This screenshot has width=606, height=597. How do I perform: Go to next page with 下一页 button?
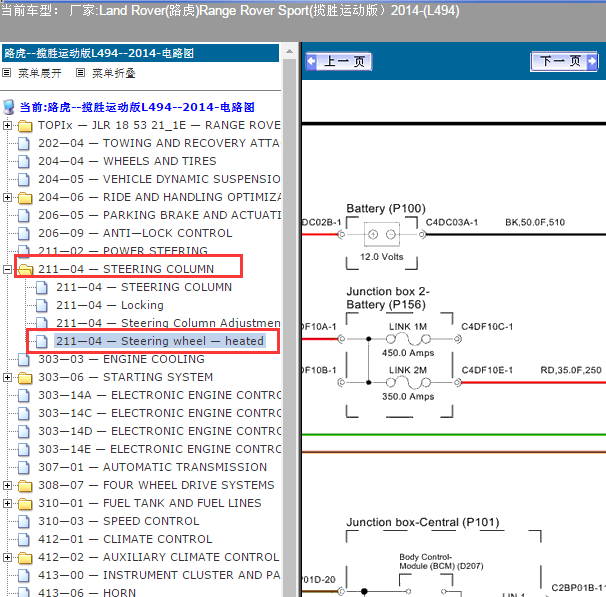[x=564, y=61]
